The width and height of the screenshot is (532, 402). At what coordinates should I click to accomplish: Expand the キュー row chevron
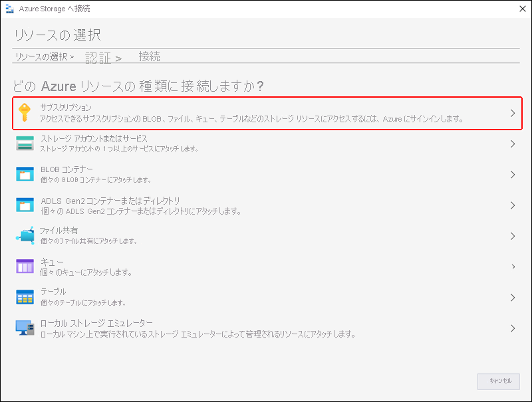point(513,266)
